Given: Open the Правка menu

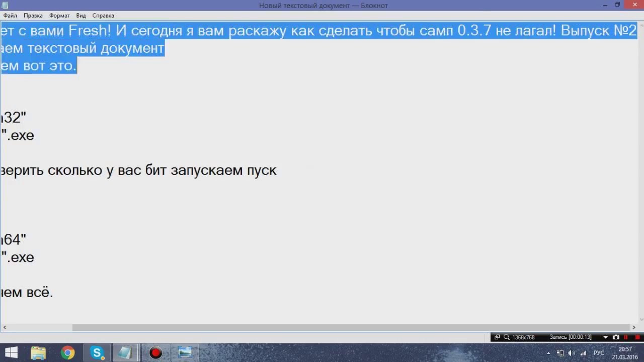Looking at the screenshot, I should point(33,16).
